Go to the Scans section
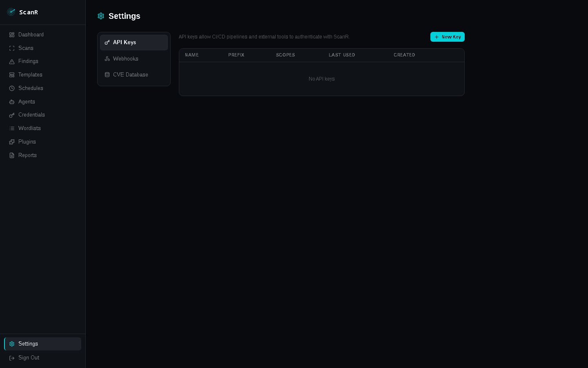Image resolution: width=588 pixels, height=368 pixels. [43, 48]
